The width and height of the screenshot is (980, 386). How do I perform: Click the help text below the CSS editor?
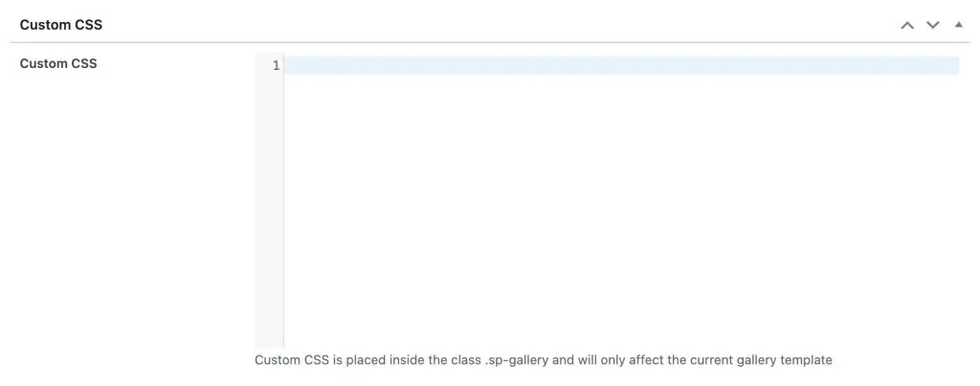[543, 360]
